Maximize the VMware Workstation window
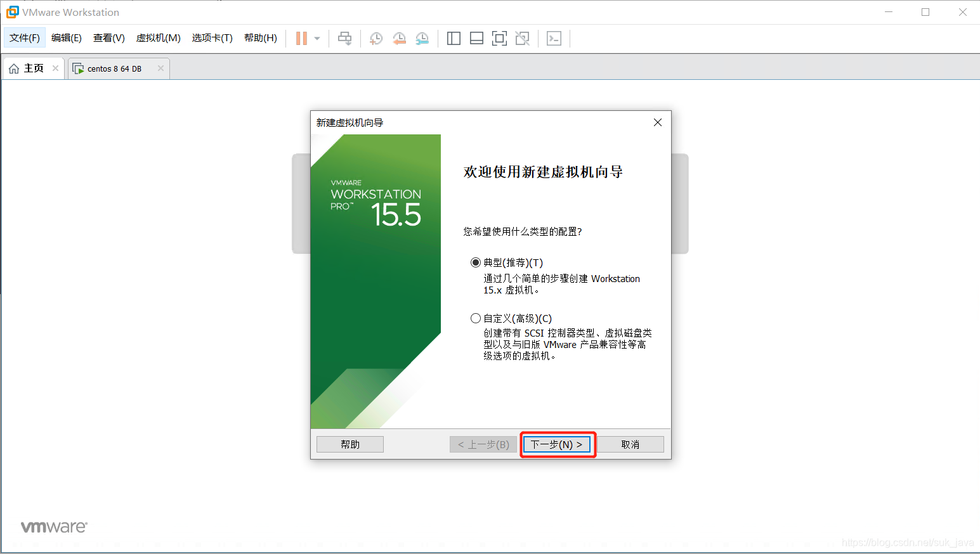Screen dimensions: 980x554 [925, 12]
